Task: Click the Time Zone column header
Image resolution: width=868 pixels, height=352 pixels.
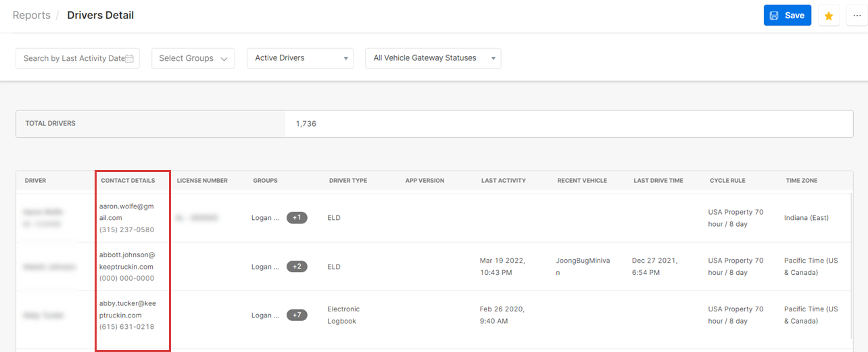Action: coord(801,181)
